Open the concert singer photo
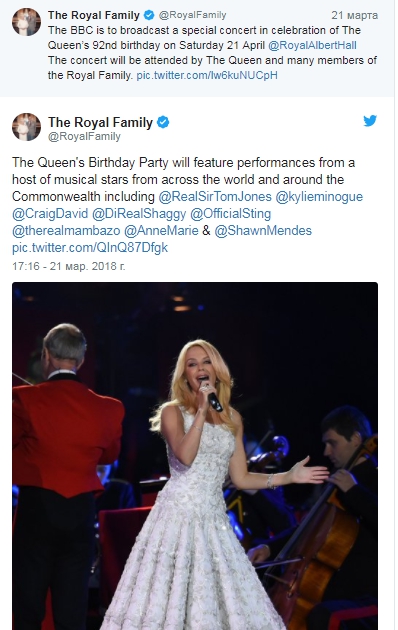Screen dimensions: 398x630 click(x=195, y=456)
